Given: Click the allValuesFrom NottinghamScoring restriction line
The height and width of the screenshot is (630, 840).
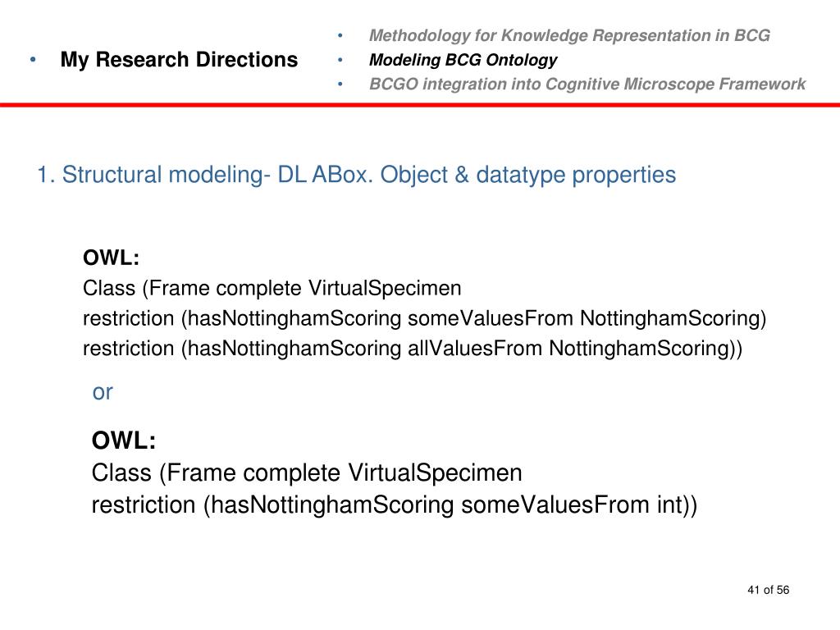Looking at the screenshot, I should 413,348.
